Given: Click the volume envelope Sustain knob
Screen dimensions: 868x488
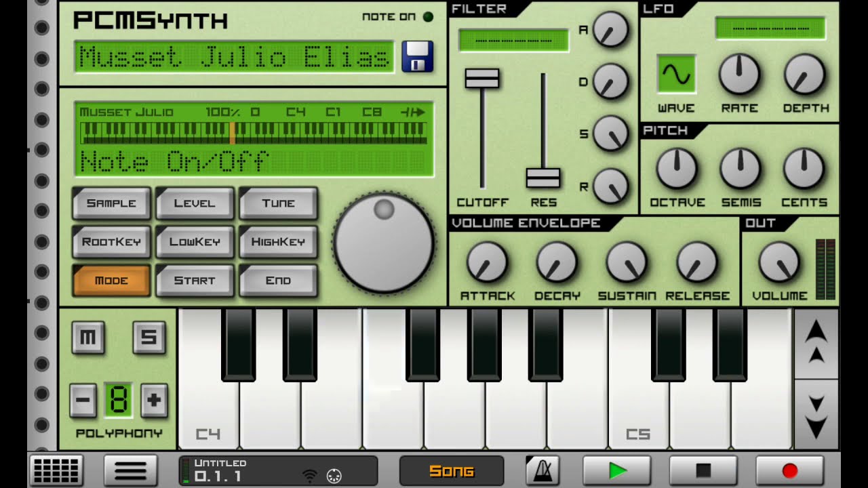Looking at the screenshot, I should pyautogui.click(x=627, y=262).
